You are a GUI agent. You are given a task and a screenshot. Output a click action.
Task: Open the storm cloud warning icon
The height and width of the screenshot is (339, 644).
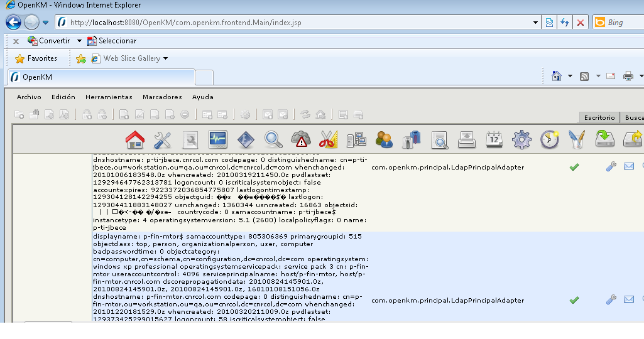point(301,139)
